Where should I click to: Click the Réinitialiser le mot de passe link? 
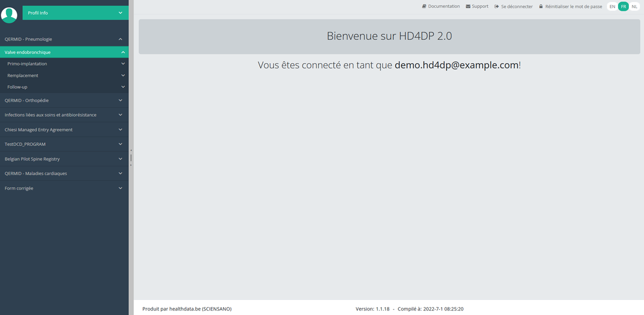point(573,7)
